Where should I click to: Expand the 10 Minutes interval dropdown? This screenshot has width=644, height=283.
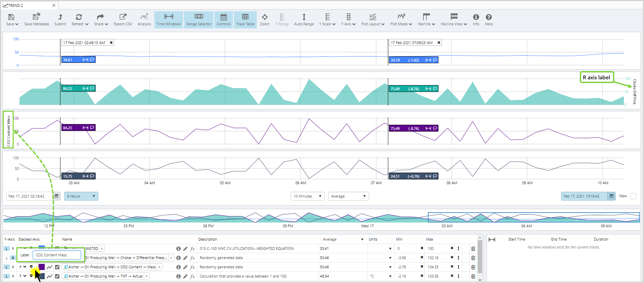tap(307, 196)
